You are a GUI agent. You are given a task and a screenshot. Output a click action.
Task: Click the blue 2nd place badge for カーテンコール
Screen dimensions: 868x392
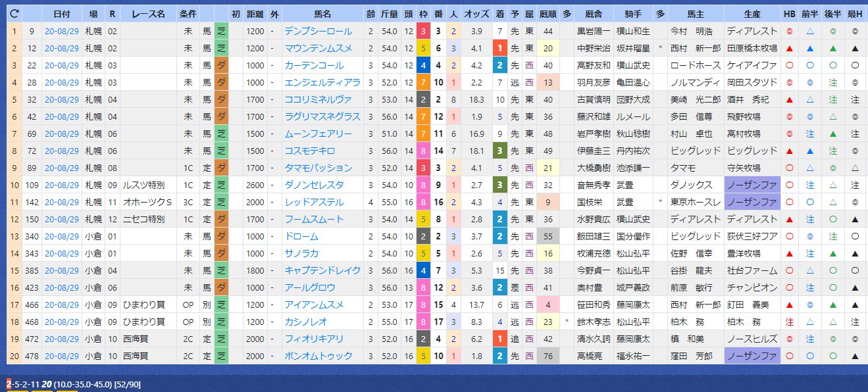[x=500, y=65]
